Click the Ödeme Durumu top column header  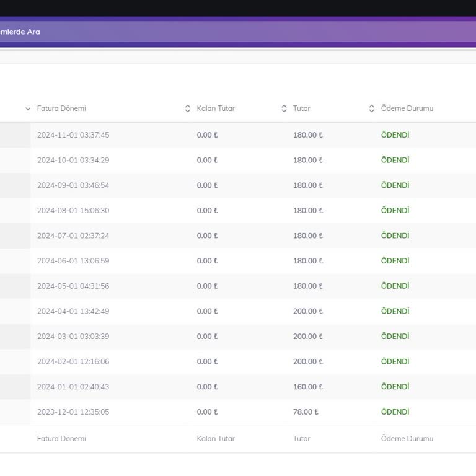coord(407,108)
